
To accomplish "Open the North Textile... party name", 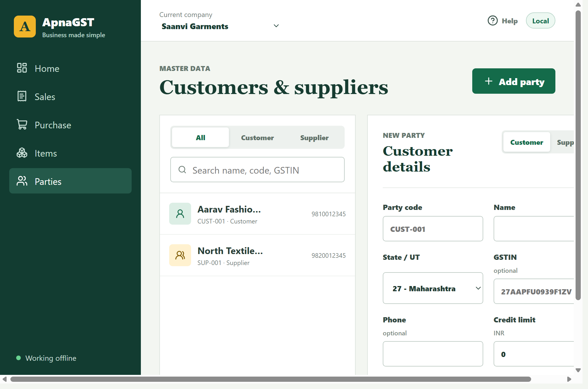I will [x=230, y=251].
